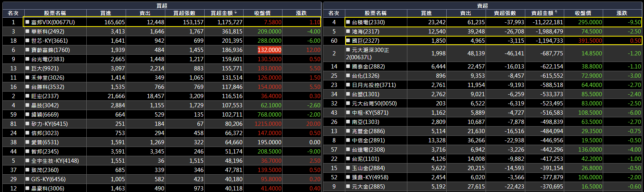644x192 pixels.
Task: Tick the checkbox for 台積電(2330)
Action: pos(348,22)
